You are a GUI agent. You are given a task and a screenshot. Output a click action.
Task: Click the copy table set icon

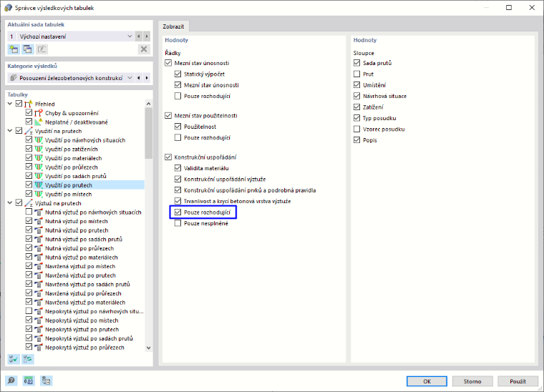pos(27,49)
